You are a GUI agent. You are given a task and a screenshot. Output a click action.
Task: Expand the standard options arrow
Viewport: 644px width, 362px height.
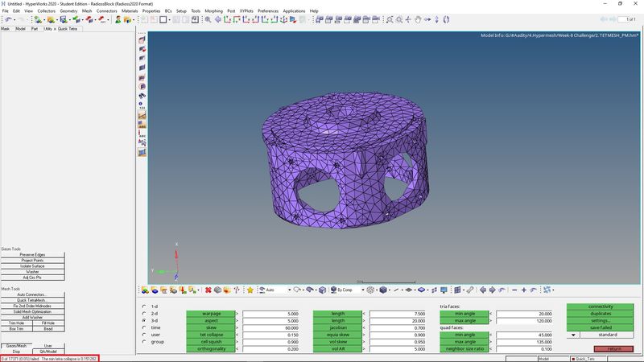click(573, 335)
